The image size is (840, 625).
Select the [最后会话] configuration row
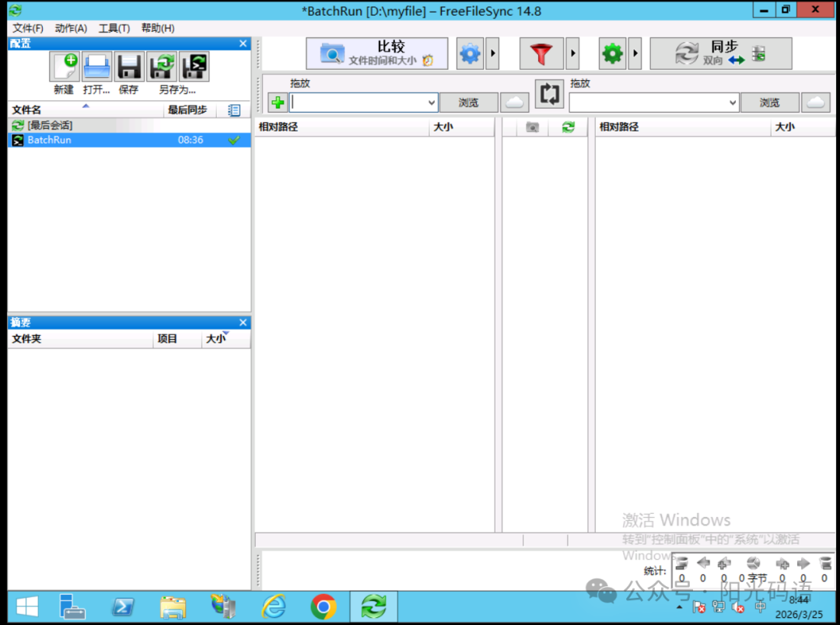(x=129, y=125)
